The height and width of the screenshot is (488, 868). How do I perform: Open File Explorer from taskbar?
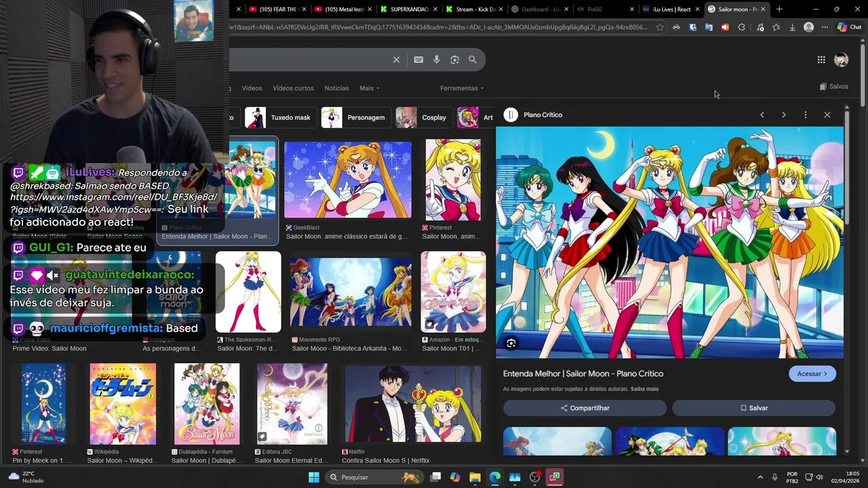point(475,477)
